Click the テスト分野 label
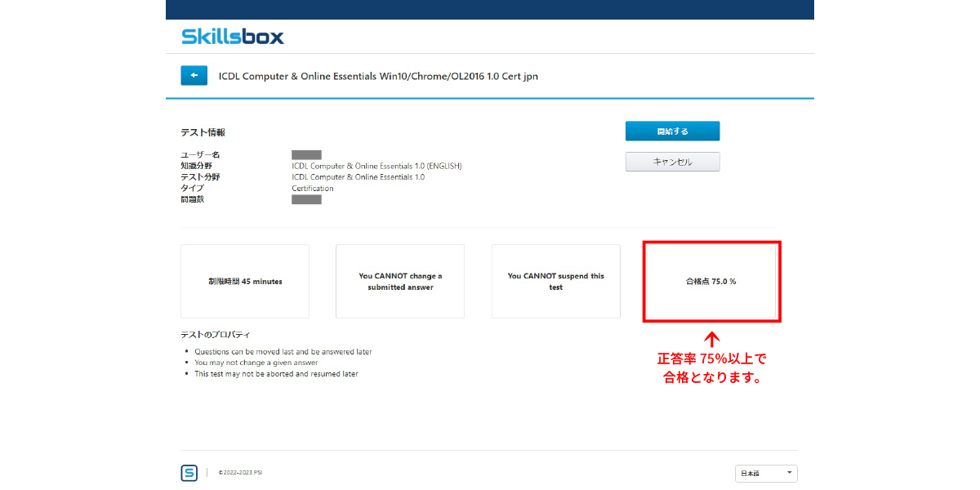 [x=200, y=177]
